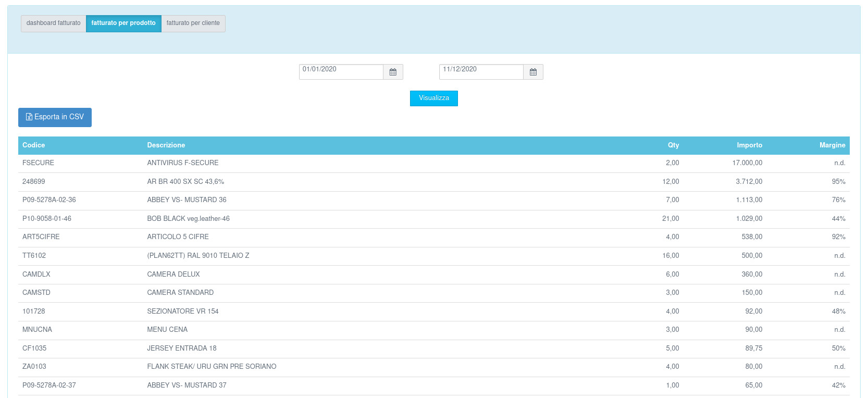Click product code TT6102
This screenshot has width=868, height=398.
(x=34, y=256)
